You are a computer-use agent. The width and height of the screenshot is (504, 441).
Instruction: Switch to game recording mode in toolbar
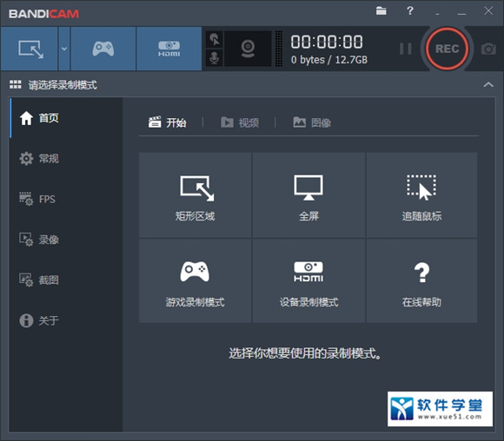[103, 49]
